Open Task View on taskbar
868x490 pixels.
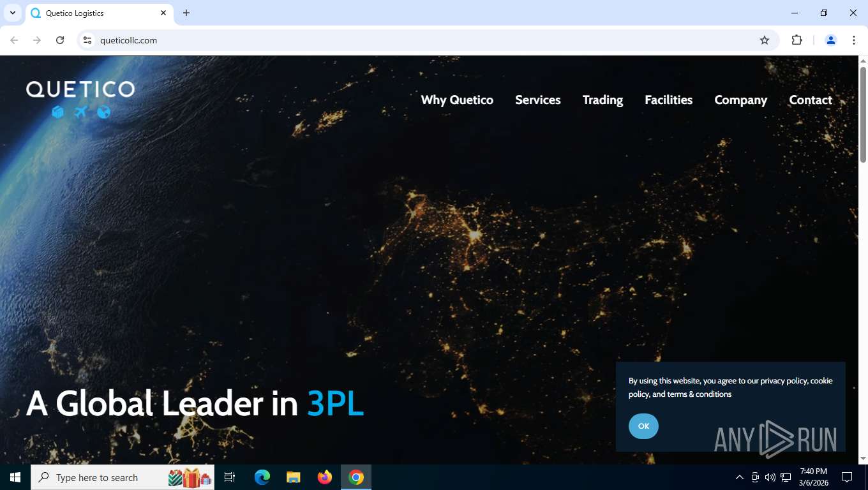click(x=230, y=477)
